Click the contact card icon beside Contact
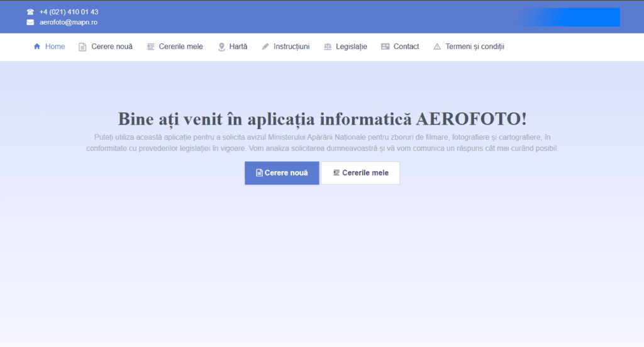644x347 pixels. [385, 47]
